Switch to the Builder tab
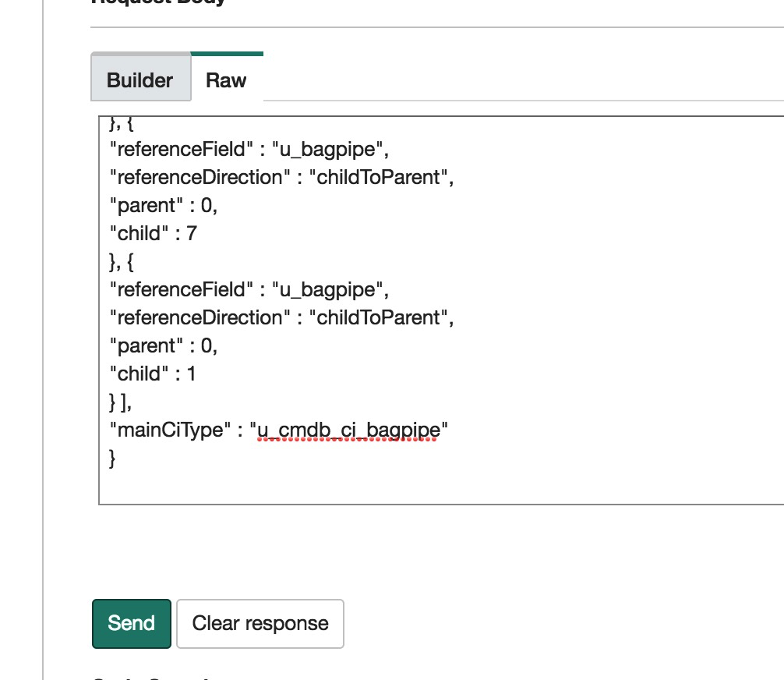This screenshot has height=680, width=784. point(140,78)
